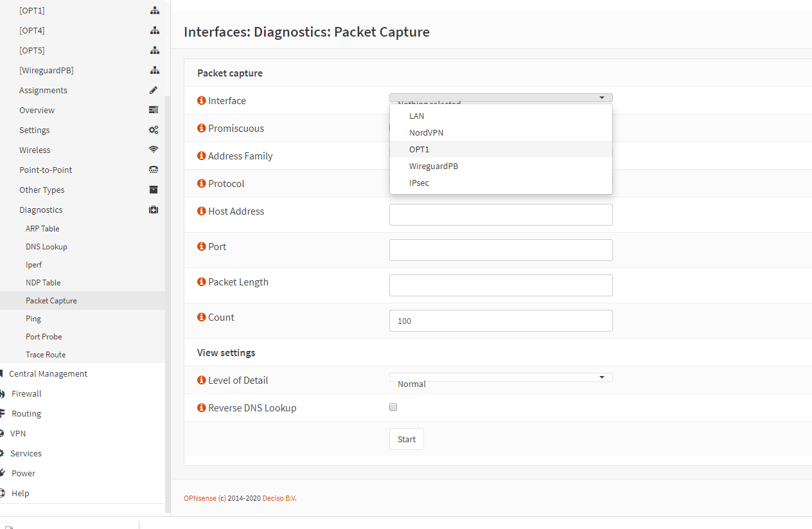Image resolution: width=812 pixels, height=529 pixels.
Task: Open the Level of Detail dropdown
Action: [x=500, y=377]
